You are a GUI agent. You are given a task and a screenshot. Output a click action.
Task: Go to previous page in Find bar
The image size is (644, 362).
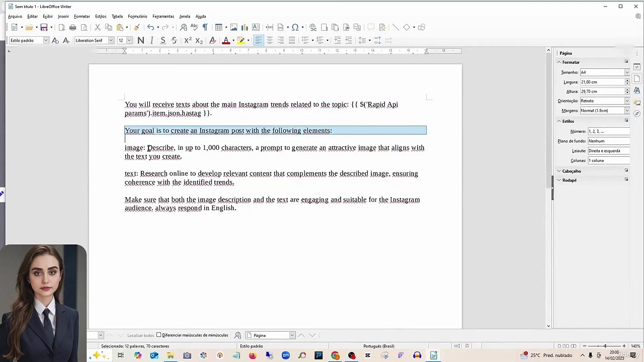301,335
